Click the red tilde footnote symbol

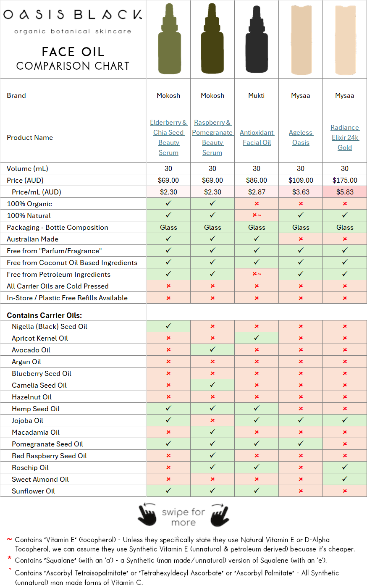click(x=9, y=539)
